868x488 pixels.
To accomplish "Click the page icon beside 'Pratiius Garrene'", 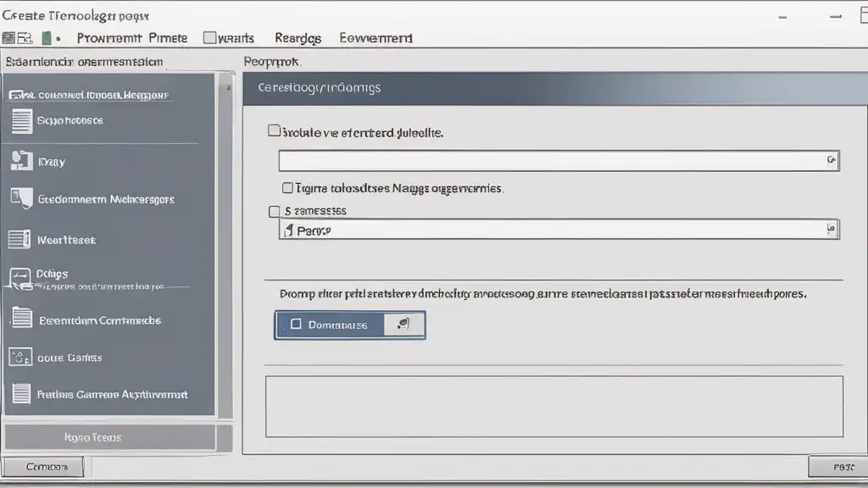I will (x=21, y=393).
